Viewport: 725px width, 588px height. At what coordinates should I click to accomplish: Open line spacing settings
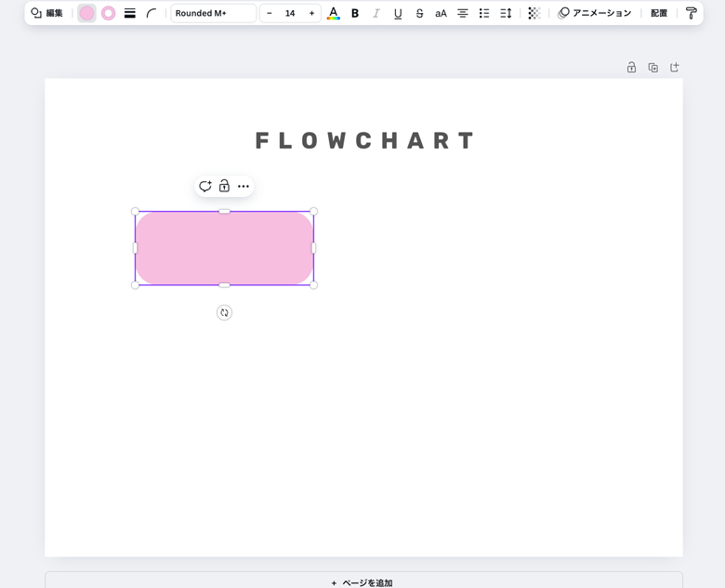[506, 13]
